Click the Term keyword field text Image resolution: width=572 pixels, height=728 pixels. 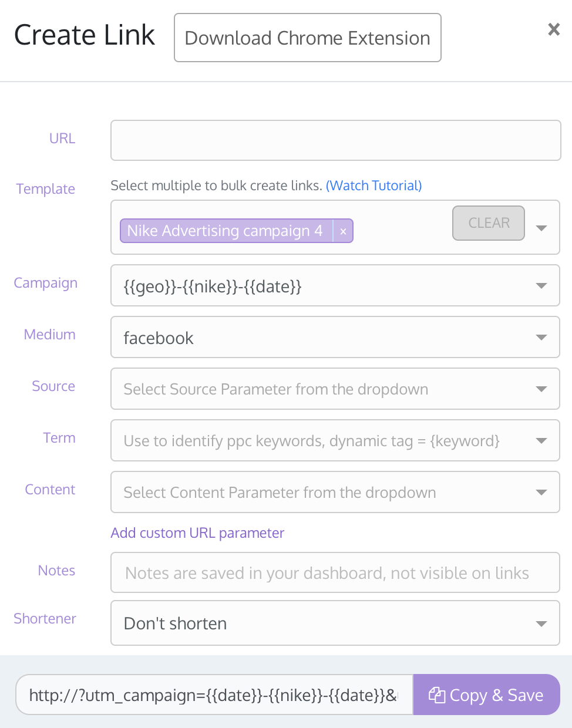[311, 441]
